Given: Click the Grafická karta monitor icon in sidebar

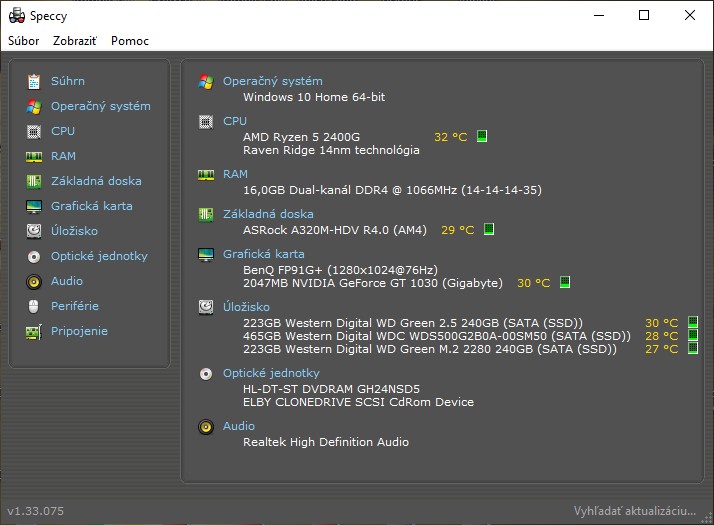Looking at the screenshot, I should 33,206.
